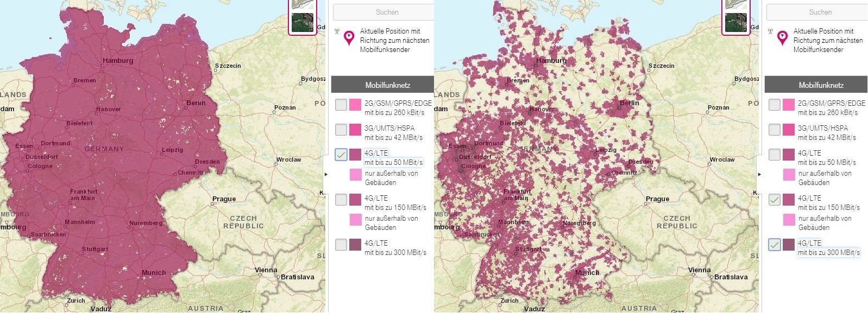Uncheck 4G/LTE 300 MBit/s in right panel
This screenshot has width=868, height=313.
click(775, 245)
